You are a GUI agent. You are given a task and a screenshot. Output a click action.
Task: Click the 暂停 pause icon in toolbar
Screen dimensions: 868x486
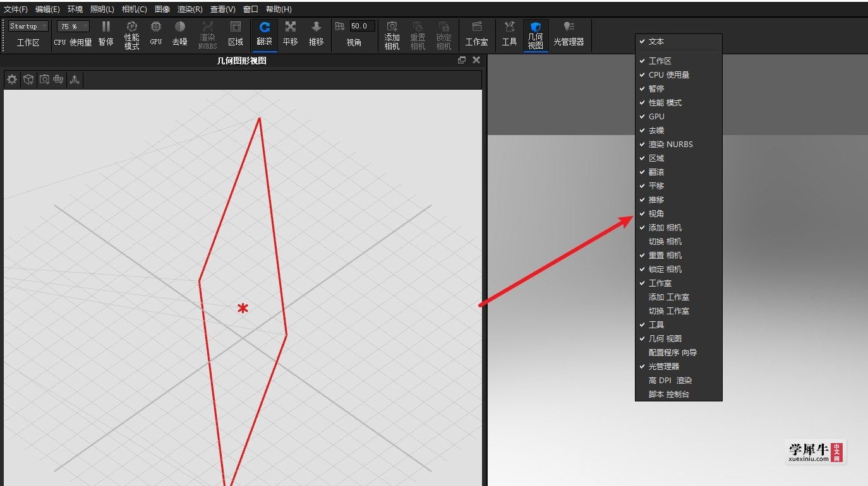(x=106, y=27)
